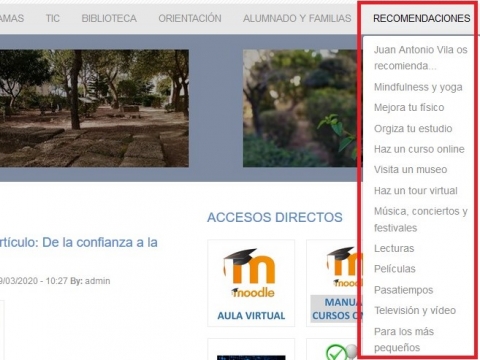
Task: Click the Moodle manual cursos icon
Action: (344, 267)
